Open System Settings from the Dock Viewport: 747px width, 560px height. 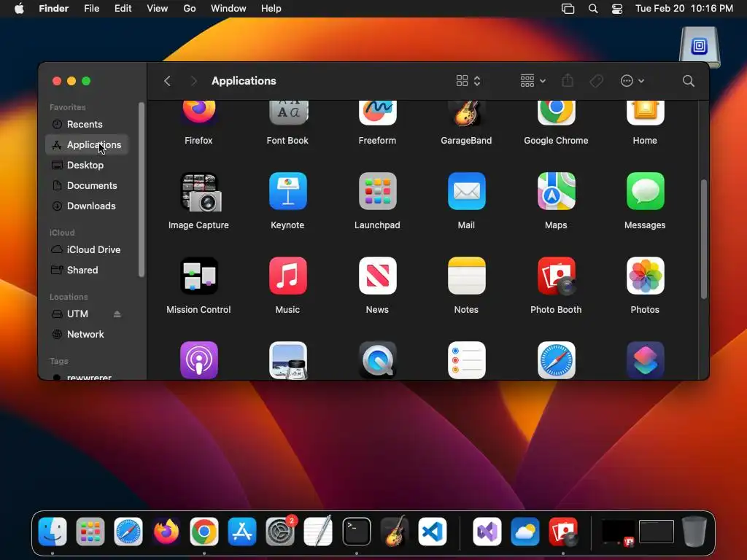[280, 532]
